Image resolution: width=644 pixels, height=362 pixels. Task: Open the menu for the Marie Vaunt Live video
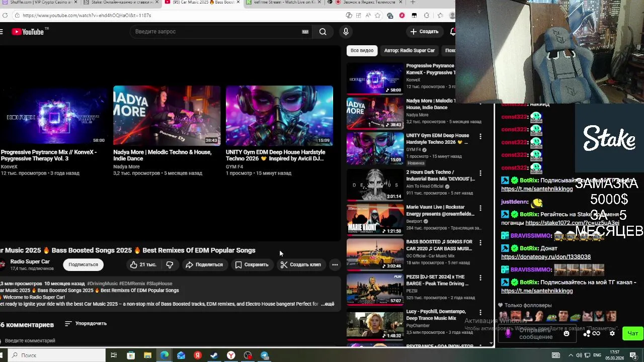click(x=480, y=208)
